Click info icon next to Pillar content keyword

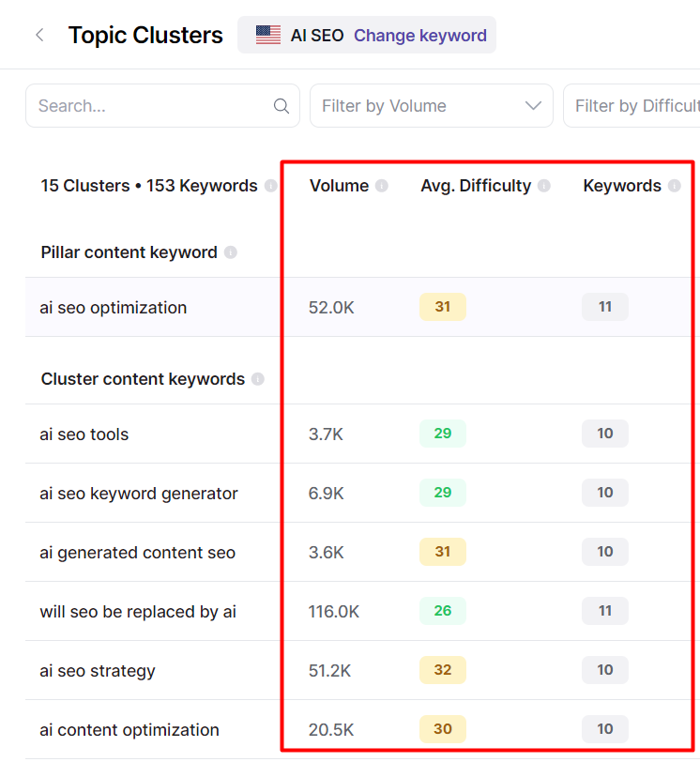pyautogui.click(x=231, y=252)
